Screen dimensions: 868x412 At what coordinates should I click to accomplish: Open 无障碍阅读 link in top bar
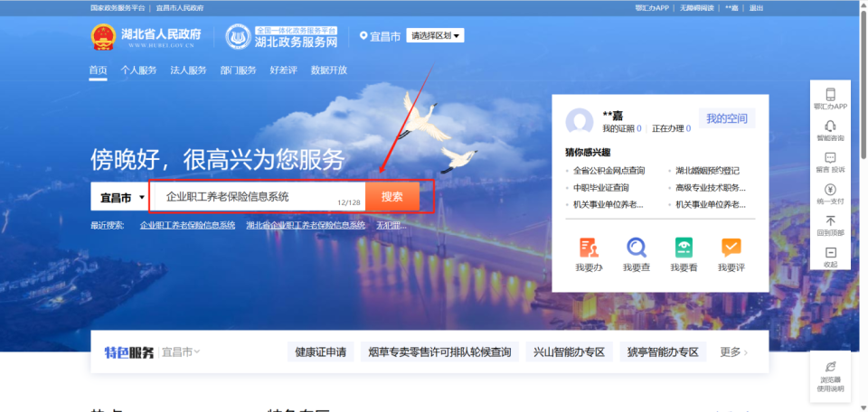697,8
